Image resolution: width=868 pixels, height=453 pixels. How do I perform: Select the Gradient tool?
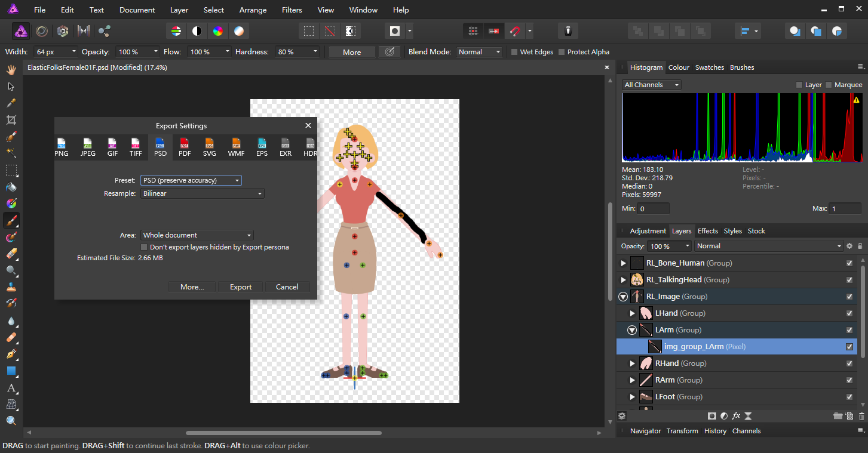(11, 204)
